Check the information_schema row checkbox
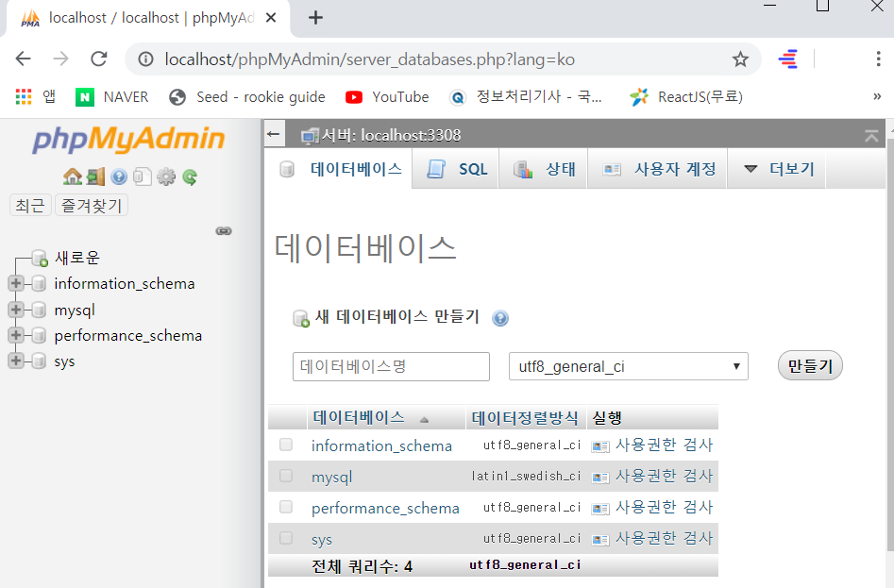 pos(286,445)
